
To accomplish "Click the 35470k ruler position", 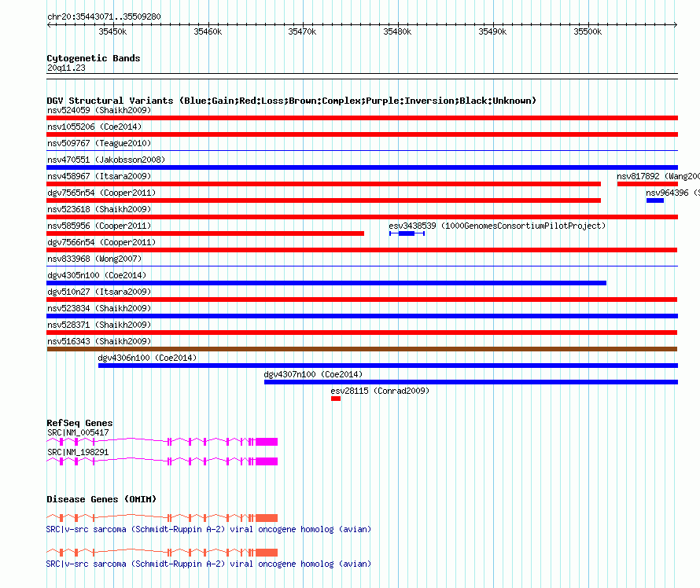I will point(302,31).
